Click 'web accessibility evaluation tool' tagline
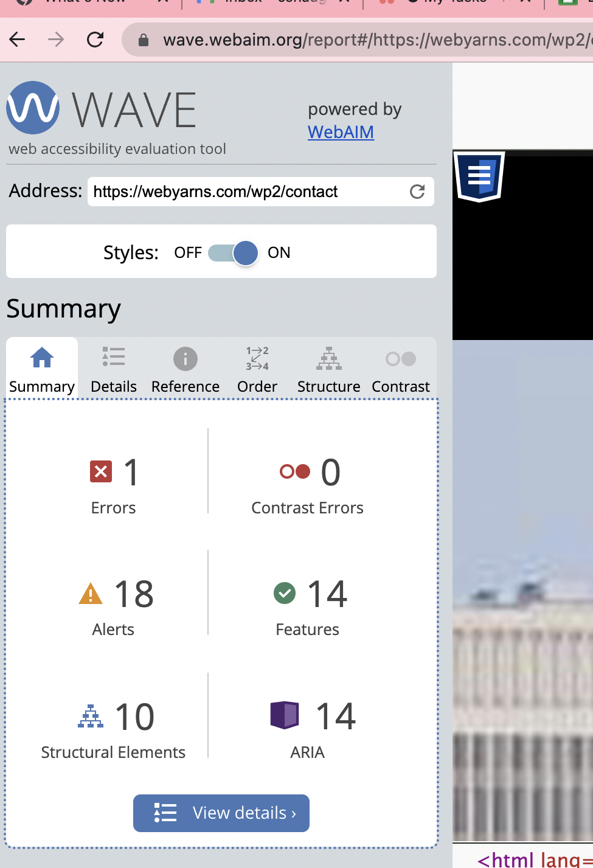This screenshot has width=593, height=868. (x=117, y=149)
